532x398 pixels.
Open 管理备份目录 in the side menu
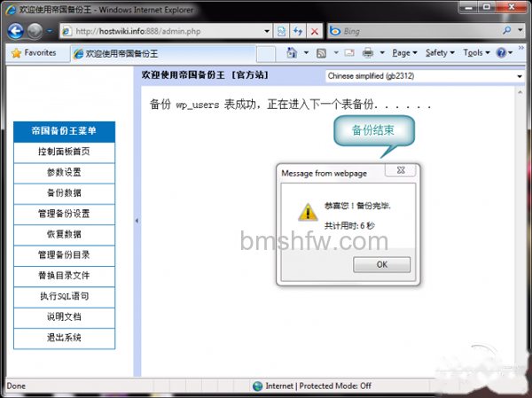click(x=64, y=255)
